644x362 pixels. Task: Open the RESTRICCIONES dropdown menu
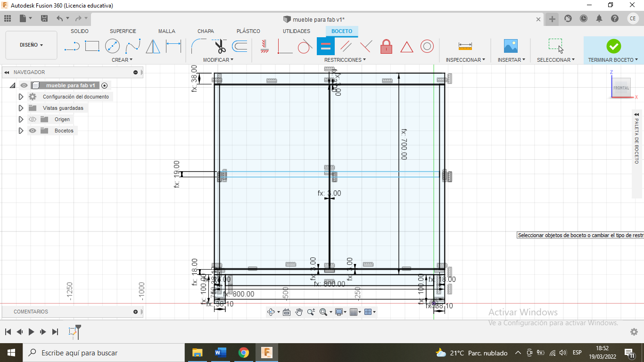pos(345,60)
